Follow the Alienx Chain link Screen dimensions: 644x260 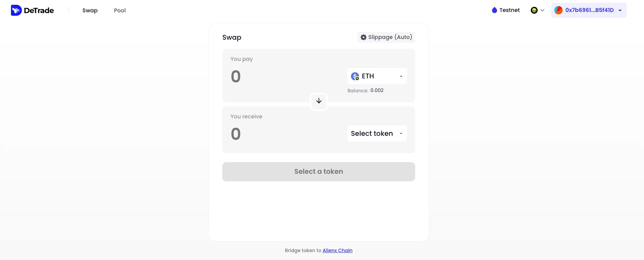click(337, 250)
